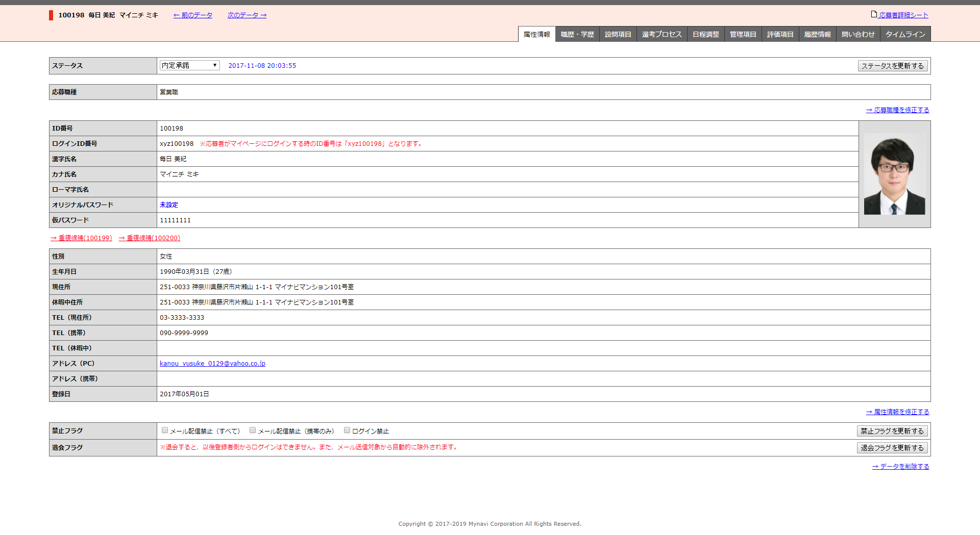Click the applicant's PC email address link

point(212,364)
